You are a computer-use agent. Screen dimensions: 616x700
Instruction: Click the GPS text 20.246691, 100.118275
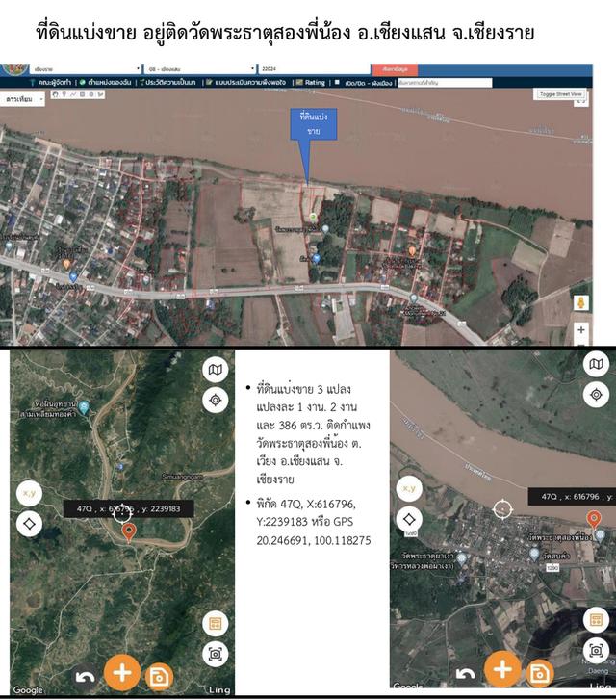coord(314,540)
